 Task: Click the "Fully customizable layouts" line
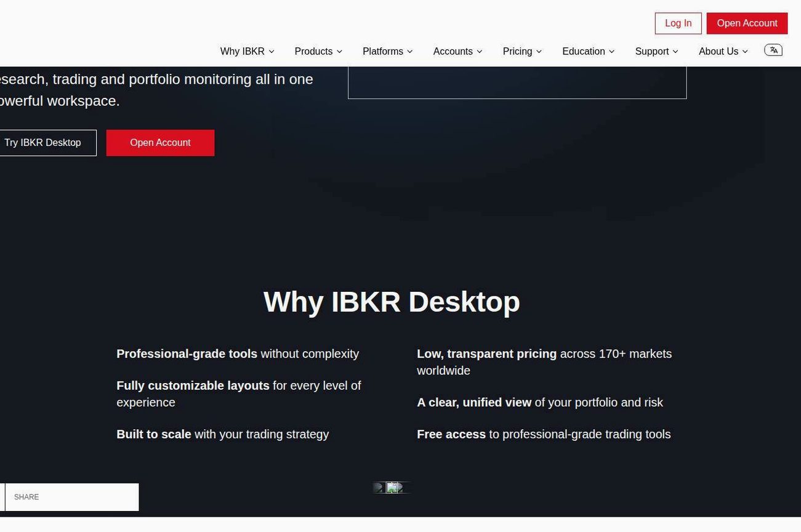click(x=239, y=394)
